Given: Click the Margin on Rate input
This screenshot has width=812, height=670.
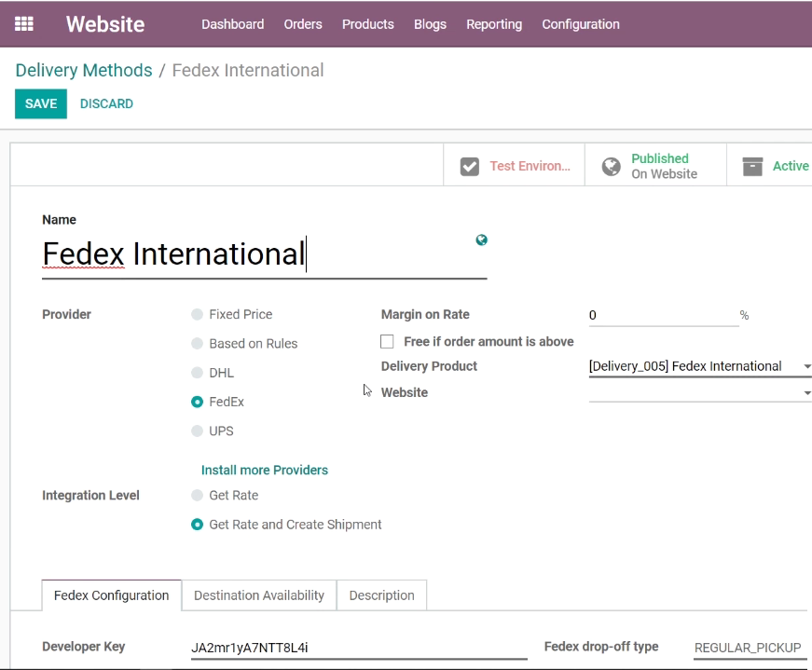Looking at the screenshot, I should click(x=664, y=315).
